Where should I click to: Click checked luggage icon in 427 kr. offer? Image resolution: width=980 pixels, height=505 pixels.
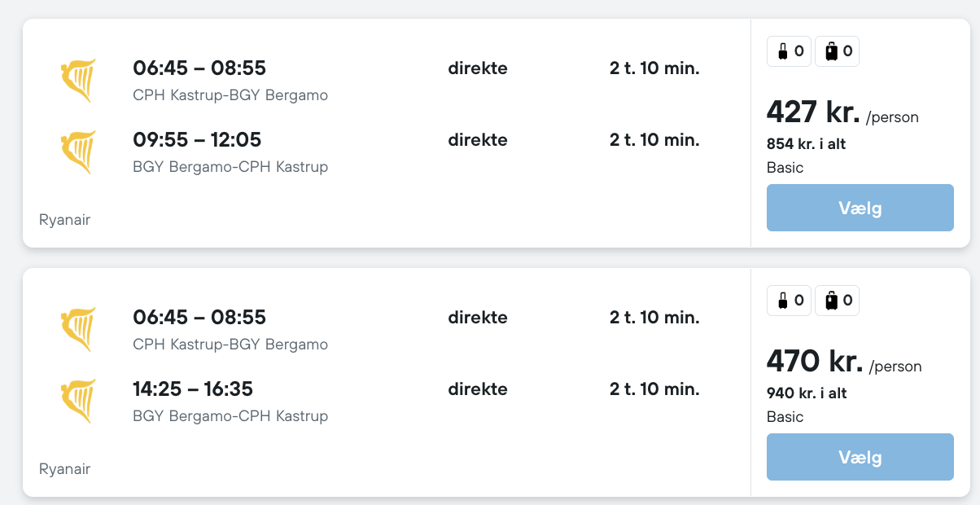click(831, 52)
